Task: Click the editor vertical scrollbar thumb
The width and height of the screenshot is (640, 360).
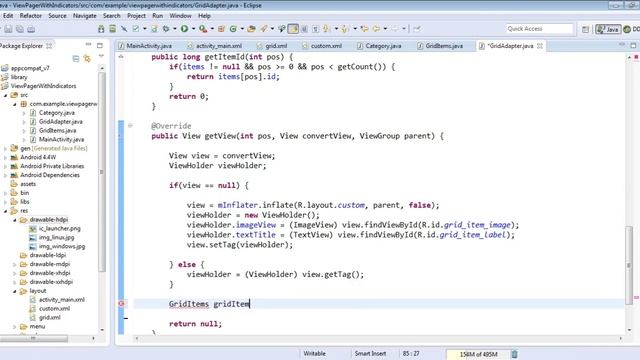Action: point(629,265)
